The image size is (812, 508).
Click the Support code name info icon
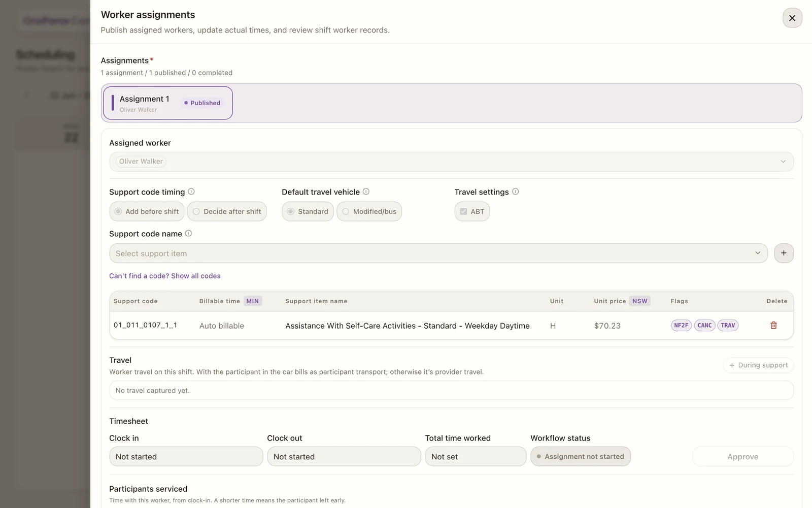click(188, 233)
